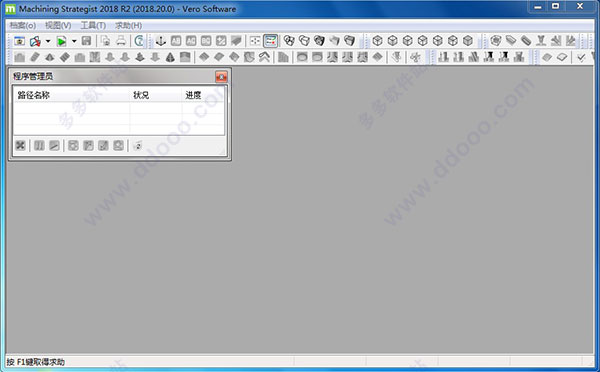The width and height of the screenshot is (600, 372).
Task: Click the green play run icon
Action: coord(61,41)
